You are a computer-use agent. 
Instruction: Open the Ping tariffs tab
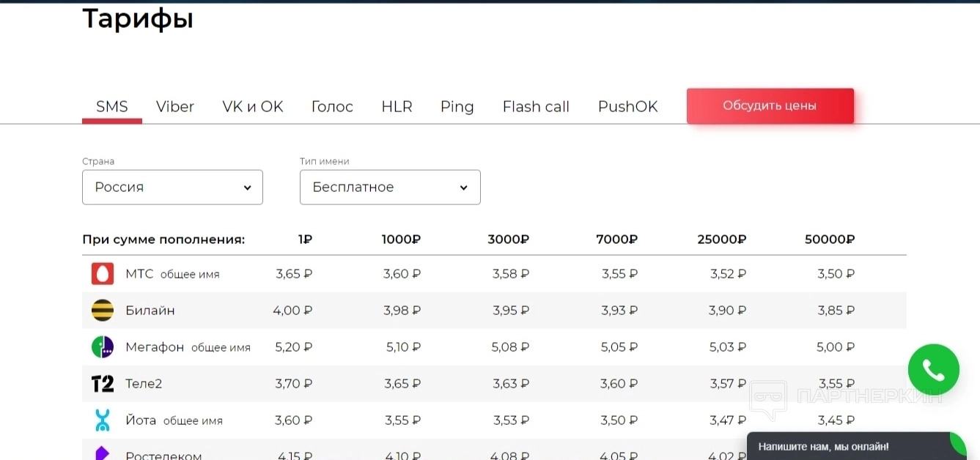tap(457, 107)
